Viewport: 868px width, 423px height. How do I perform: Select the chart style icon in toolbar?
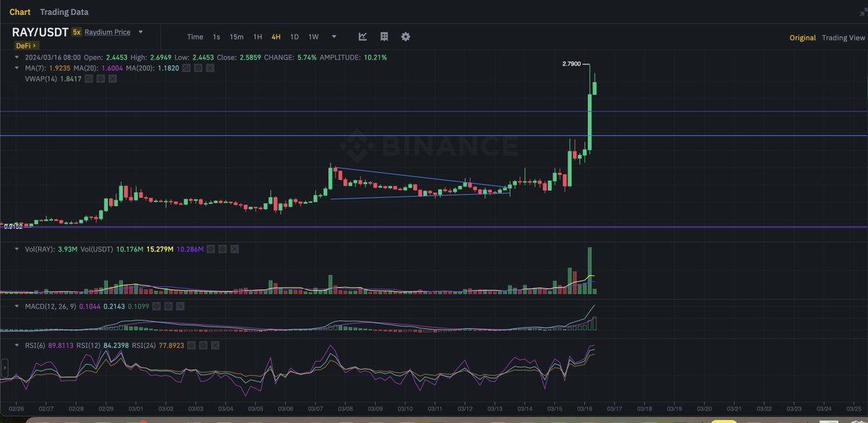[x=363, y=37]
